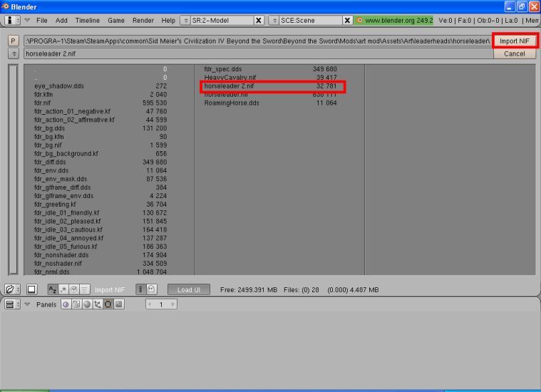This screenshot has height=392, width=541.
Task: Go to the parent directory with the P button
Action: coord(13,41)
